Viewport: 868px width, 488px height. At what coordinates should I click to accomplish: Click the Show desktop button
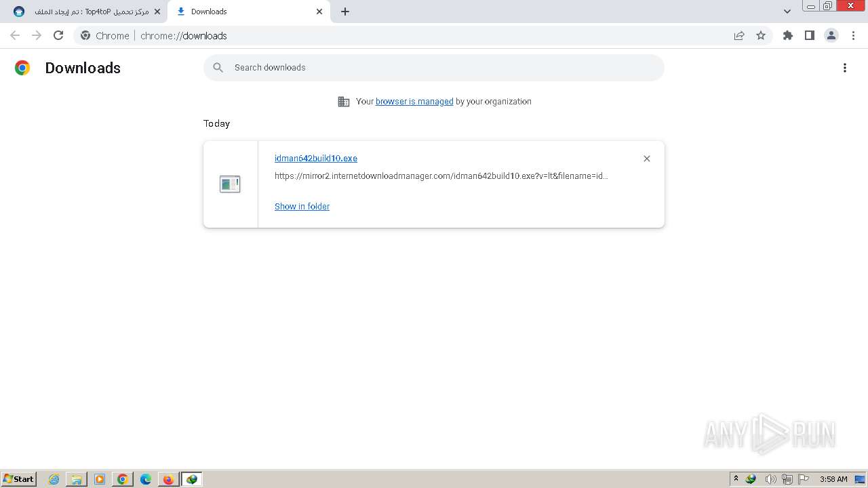click(861, 479)
